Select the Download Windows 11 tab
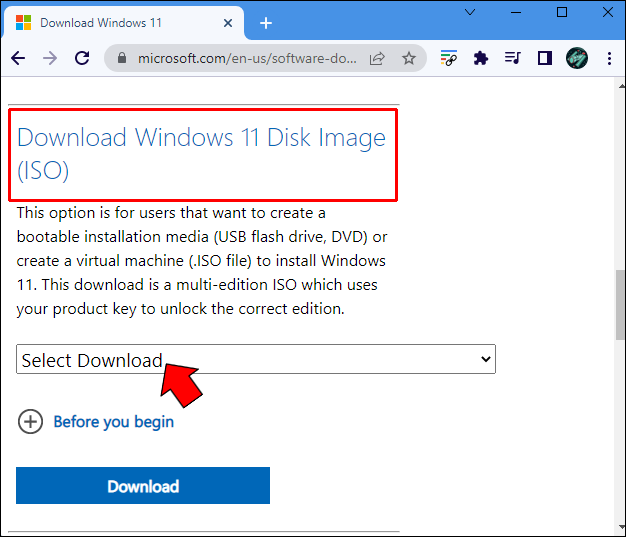Viewport: 626px width, 537px height. click(120, 22)
